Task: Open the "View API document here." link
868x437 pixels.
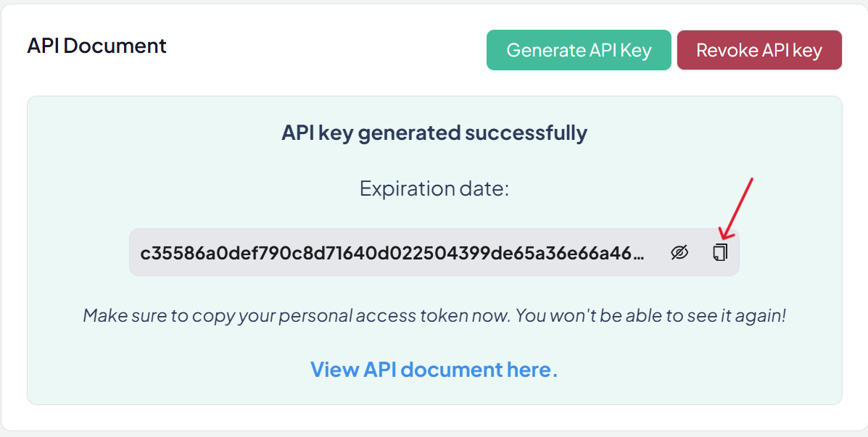Action: click(434, 370)
